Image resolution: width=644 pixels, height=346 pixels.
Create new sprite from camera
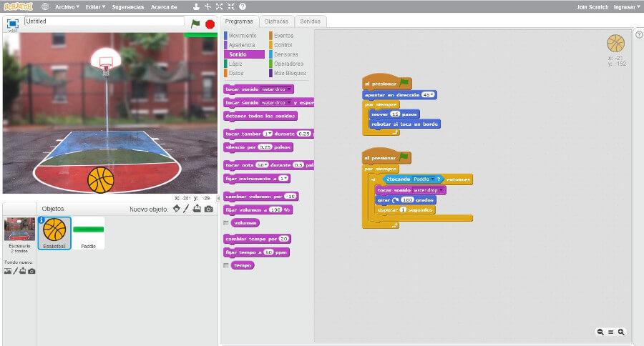[209, 209]
